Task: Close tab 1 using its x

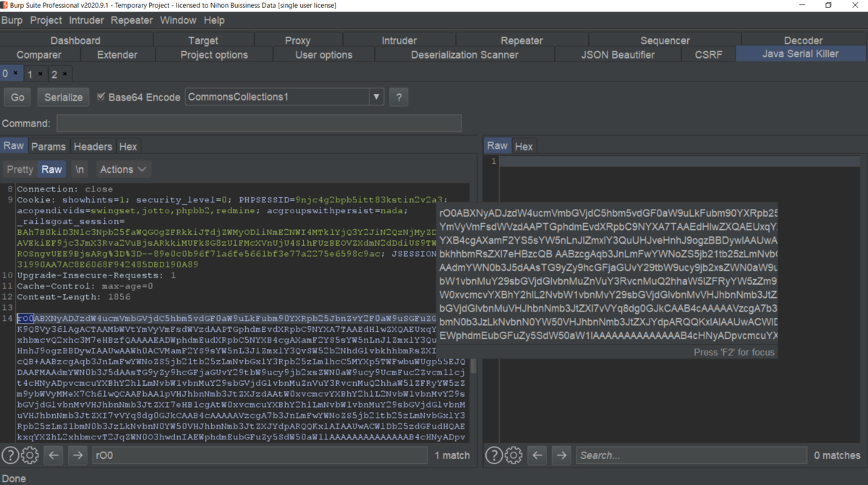Action: point(41,74)
